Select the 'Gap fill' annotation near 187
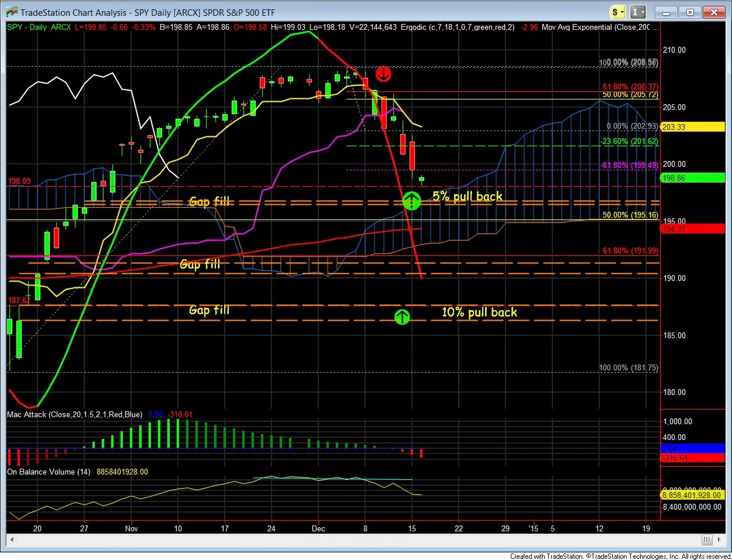Viewport: 732px width, 560px height. 209,310
